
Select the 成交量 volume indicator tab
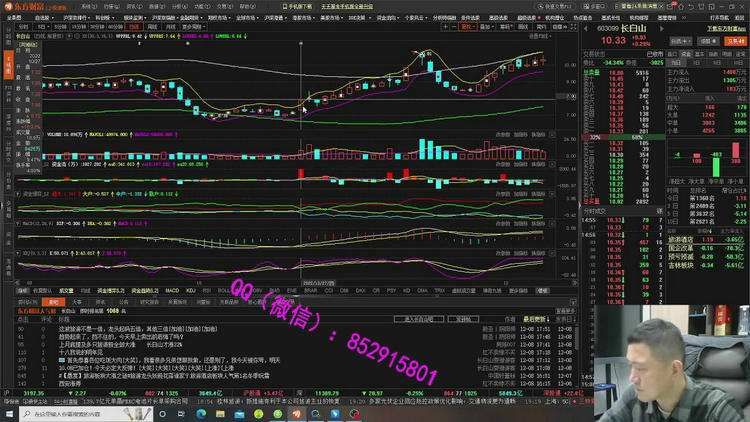66,290
